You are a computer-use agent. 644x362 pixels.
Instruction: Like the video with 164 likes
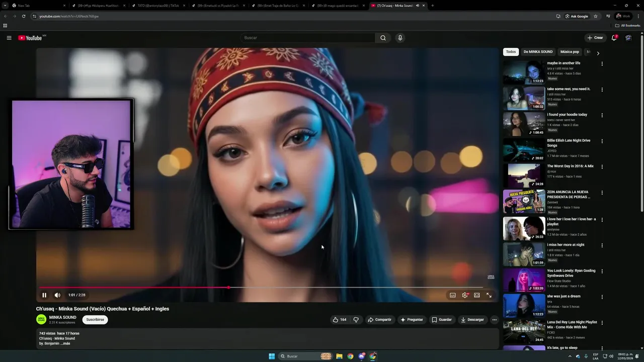[x=340, y=320]
